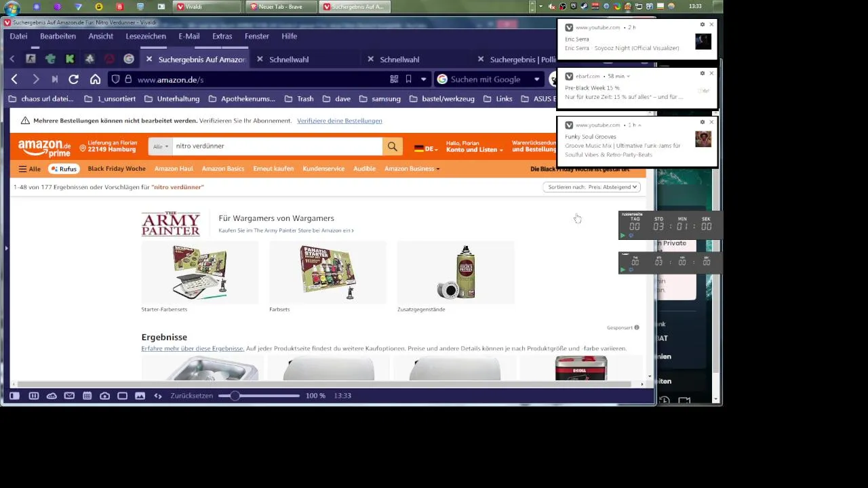
Task: Open the shield tracker blocker icon
Action: [x=115, y=79]
